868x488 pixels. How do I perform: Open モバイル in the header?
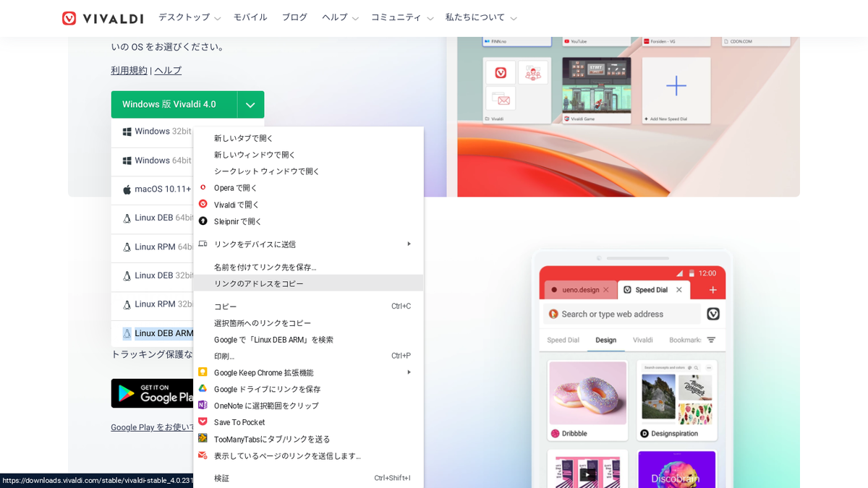pos(250,17)
